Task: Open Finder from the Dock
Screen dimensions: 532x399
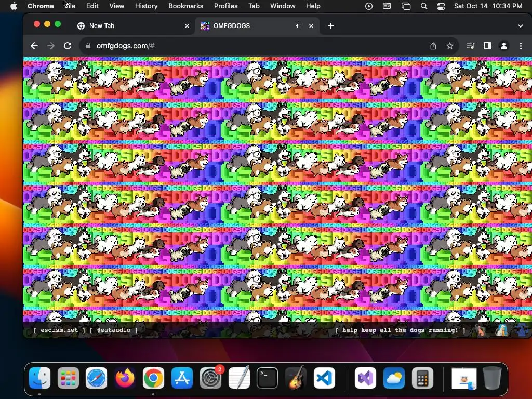Action: pos(39,378)
